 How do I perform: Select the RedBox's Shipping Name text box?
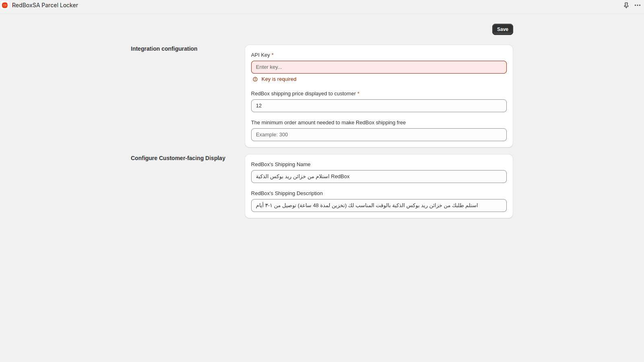pyautogui.click(x=379, y=176)
